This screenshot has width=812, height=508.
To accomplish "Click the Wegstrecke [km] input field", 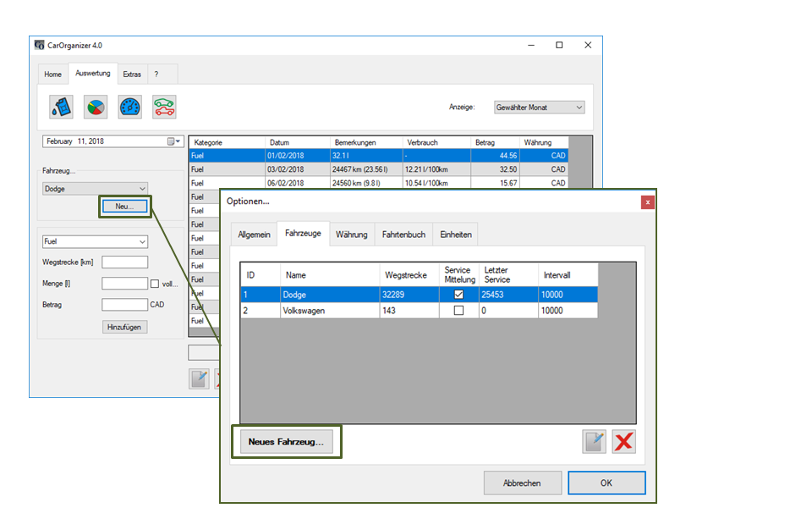I will [x=124, y=262].
